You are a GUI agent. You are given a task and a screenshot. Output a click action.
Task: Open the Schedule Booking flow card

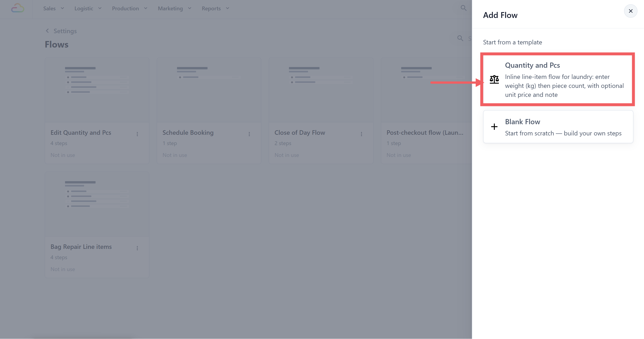(209, 111)
